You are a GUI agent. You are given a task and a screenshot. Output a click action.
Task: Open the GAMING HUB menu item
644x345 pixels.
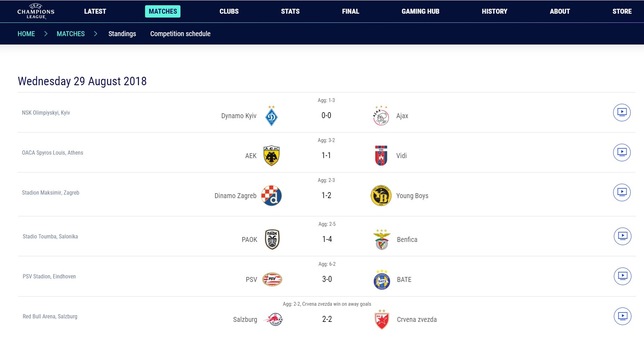coord(420,11)
